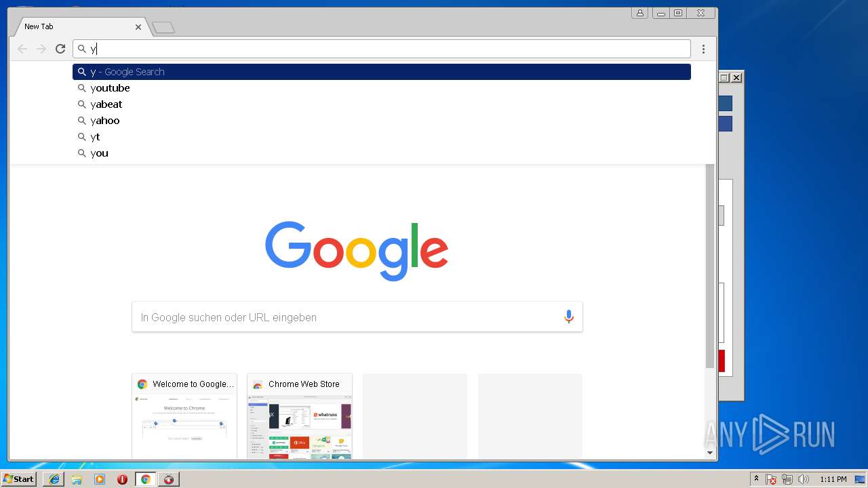Open the Windows Start menu

18,479
